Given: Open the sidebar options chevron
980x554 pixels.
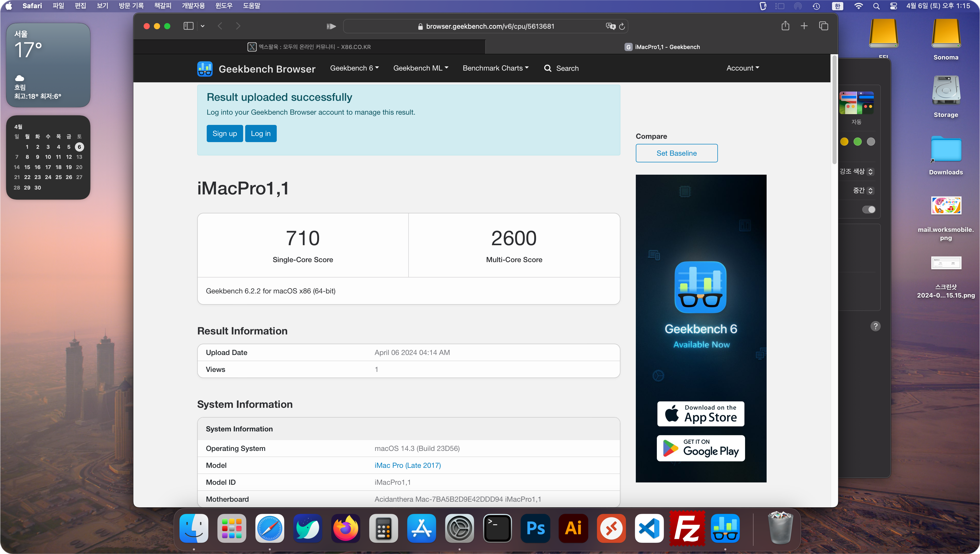Looking at the screenshot, I should click(x=202, y=26).
